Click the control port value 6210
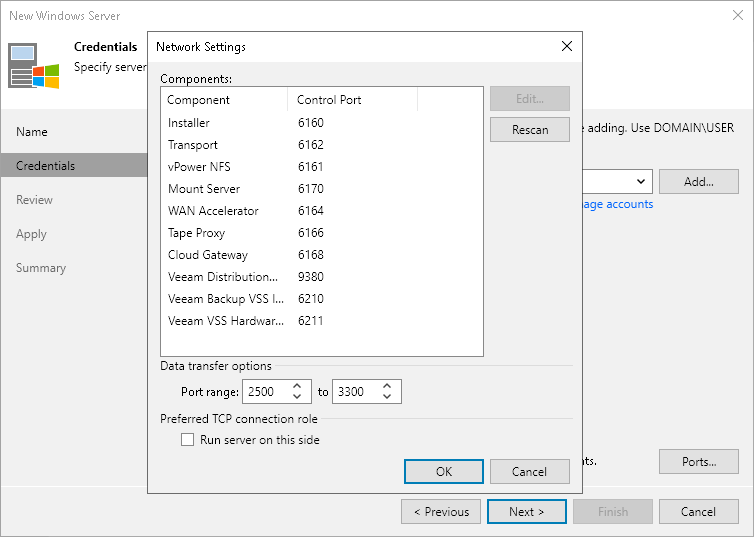Screen dimensions: 754x537 point(311,299)
